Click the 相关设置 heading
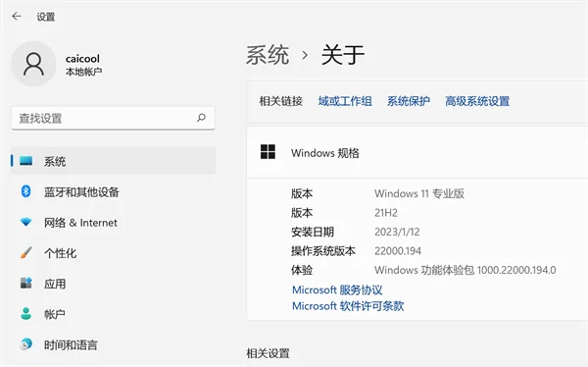Screen dimensions: 588x367 (268, 353)
